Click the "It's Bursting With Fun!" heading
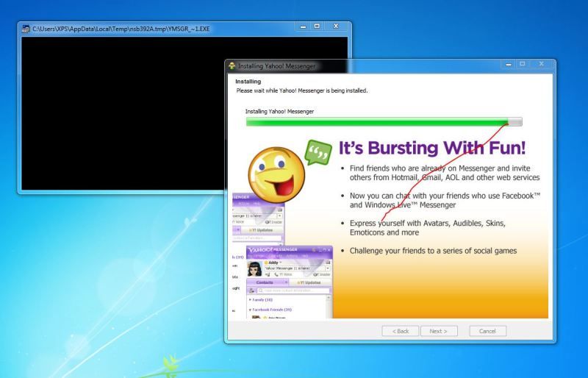 pyautogui.click(x=432, y=148)
